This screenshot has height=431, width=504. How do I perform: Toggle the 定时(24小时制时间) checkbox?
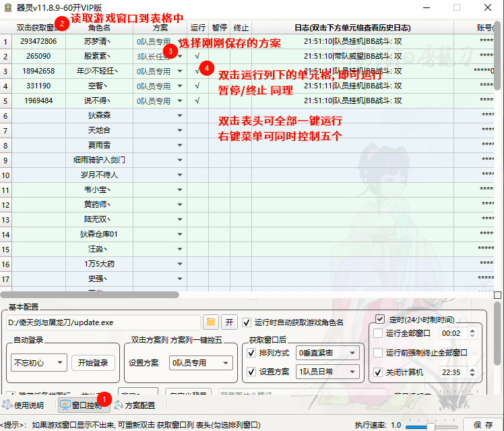380,319
